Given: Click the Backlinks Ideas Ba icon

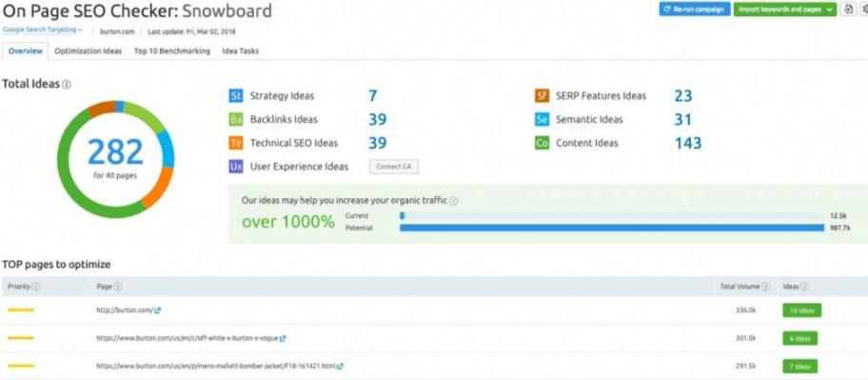Looking at the screenshot, I should (x=236, y=119).
